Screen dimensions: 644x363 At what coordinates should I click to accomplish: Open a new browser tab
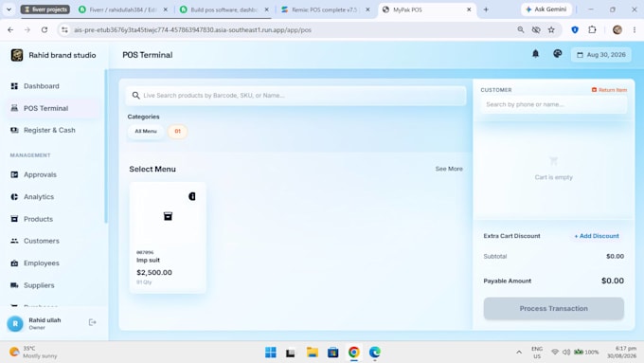click(486, 9)
